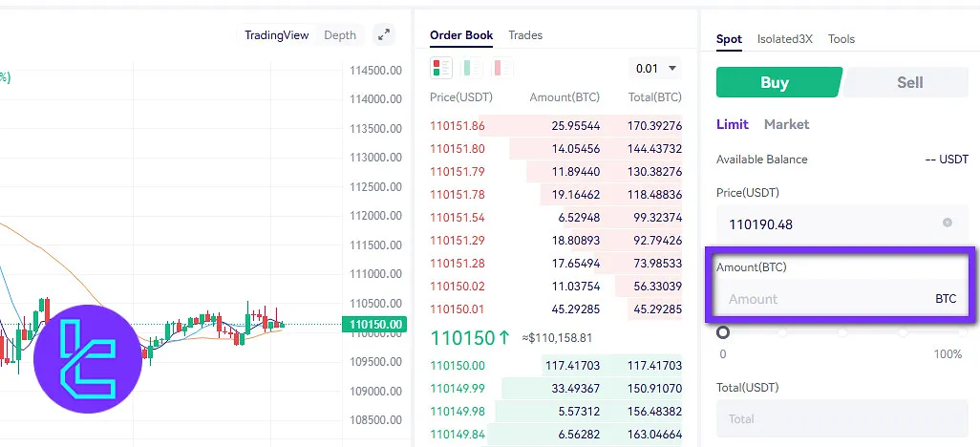Image resolution: width=980 pixels, height=447 pixels.
Task: Click the Total USDT input field
Action: [x=842, y=419]
